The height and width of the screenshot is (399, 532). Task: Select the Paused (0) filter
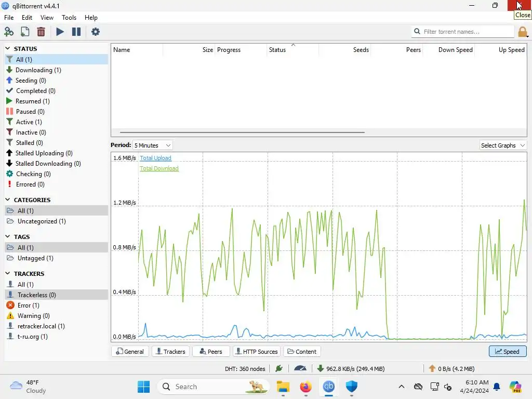56,112
